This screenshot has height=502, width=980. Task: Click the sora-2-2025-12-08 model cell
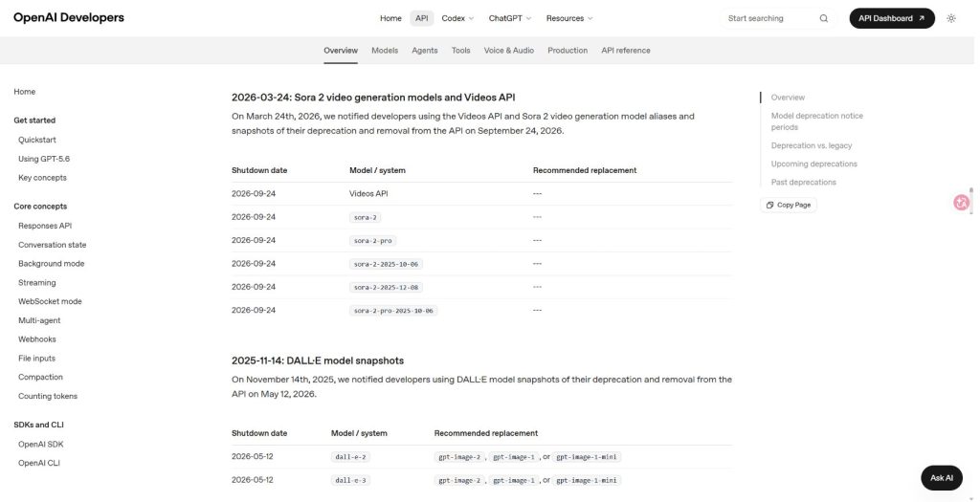(x=387, y=287)
